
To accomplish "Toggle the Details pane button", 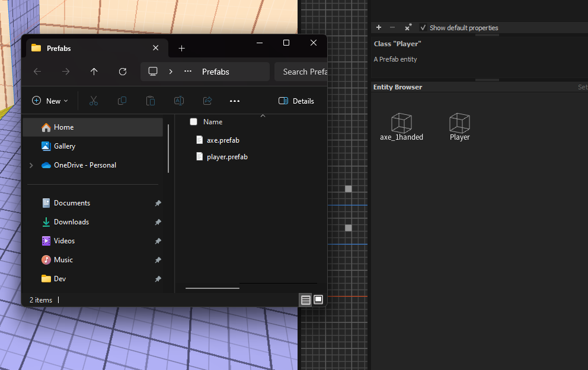I will point(296,101).
